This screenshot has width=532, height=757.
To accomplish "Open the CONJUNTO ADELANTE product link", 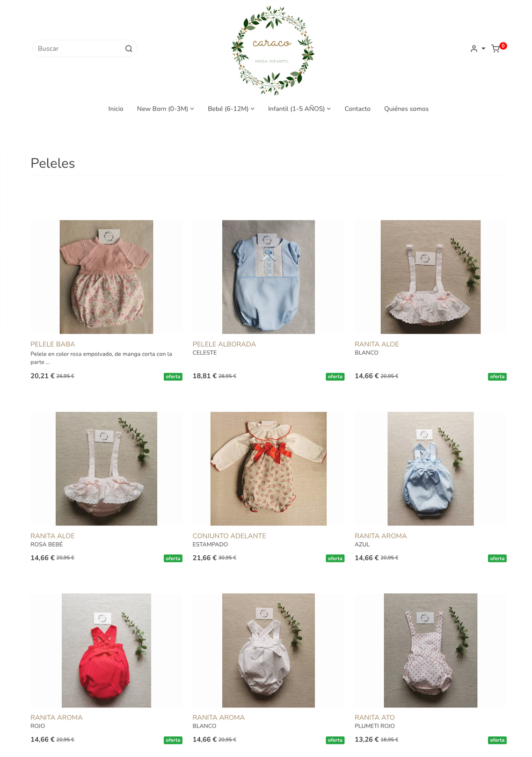I will point(229,536).
